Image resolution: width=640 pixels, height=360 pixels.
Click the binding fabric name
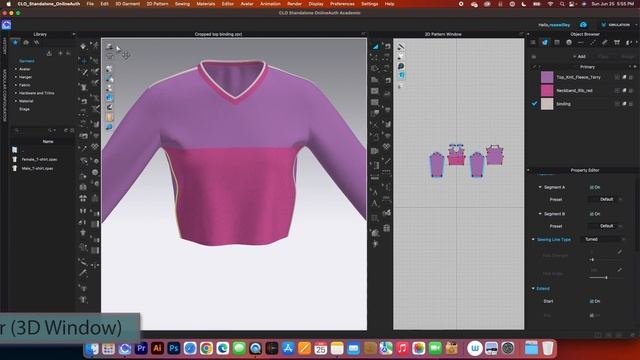tap(563, 104)
